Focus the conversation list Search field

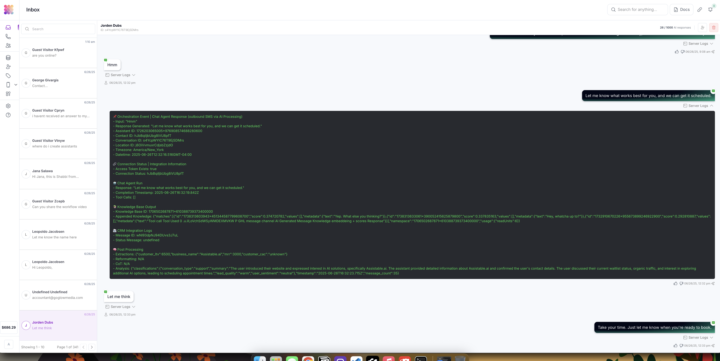[x=59, y=29]
